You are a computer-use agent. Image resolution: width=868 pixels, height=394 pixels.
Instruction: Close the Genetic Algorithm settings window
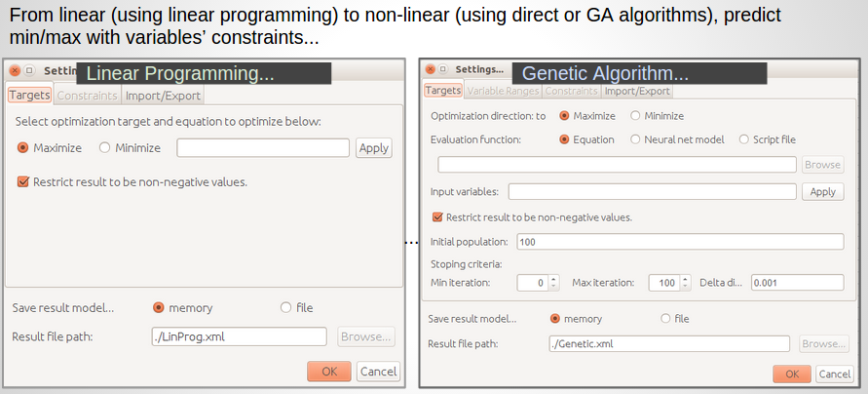pyautogui.click(x=430, y=69)
